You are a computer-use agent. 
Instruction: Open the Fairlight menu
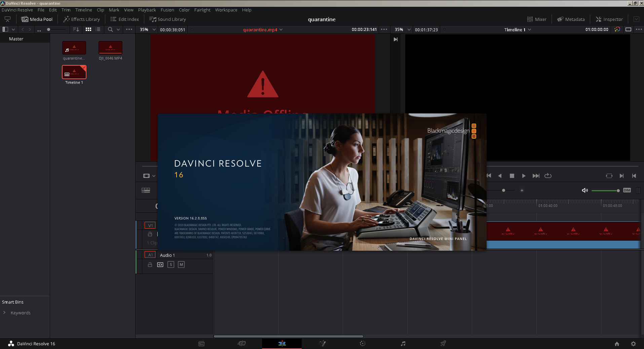point(202,10)
